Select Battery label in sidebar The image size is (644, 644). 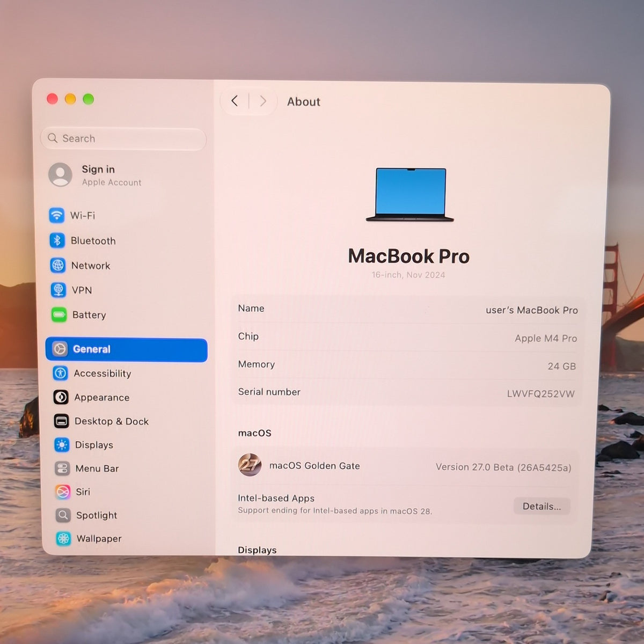(x=89, y=315)
